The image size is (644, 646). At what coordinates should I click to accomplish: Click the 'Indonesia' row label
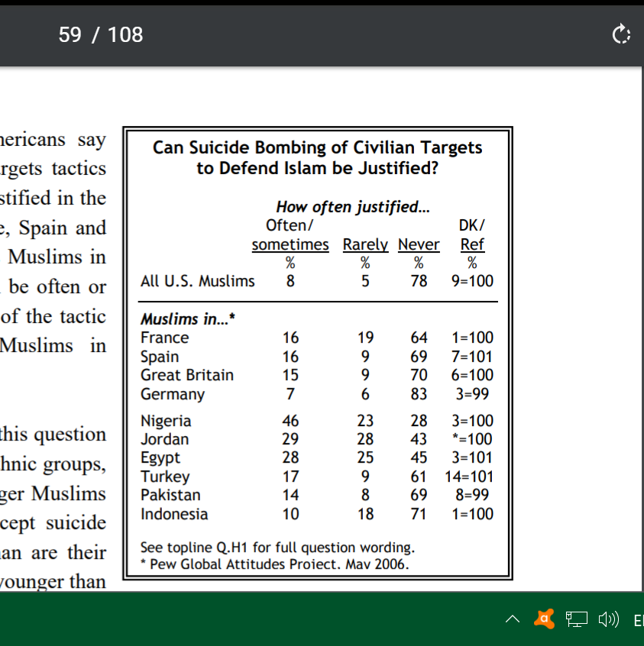pyautogui.click(x=174, y=514)
